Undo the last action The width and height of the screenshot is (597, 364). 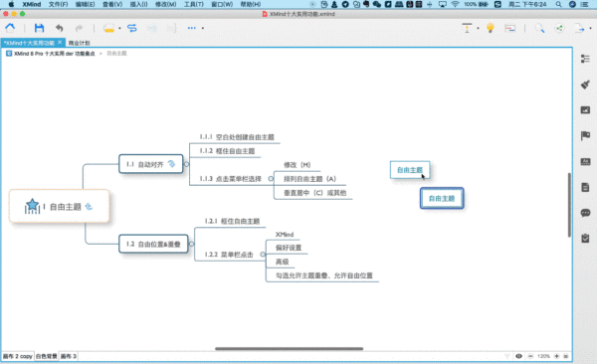[x=59, y=28]
